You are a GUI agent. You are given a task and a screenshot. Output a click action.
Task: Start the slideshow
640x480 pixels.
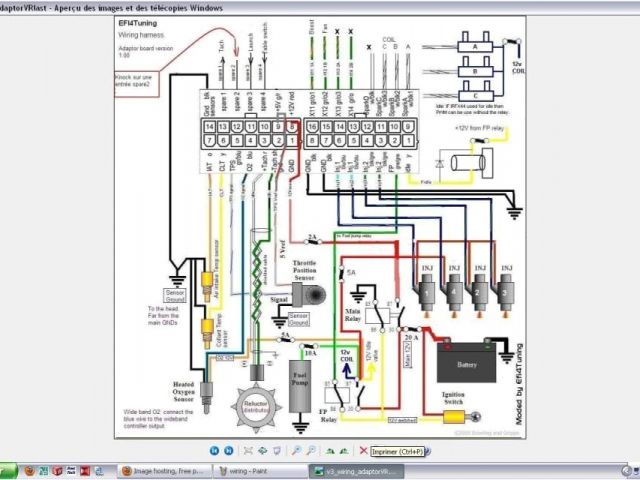(x=277, y=451)
